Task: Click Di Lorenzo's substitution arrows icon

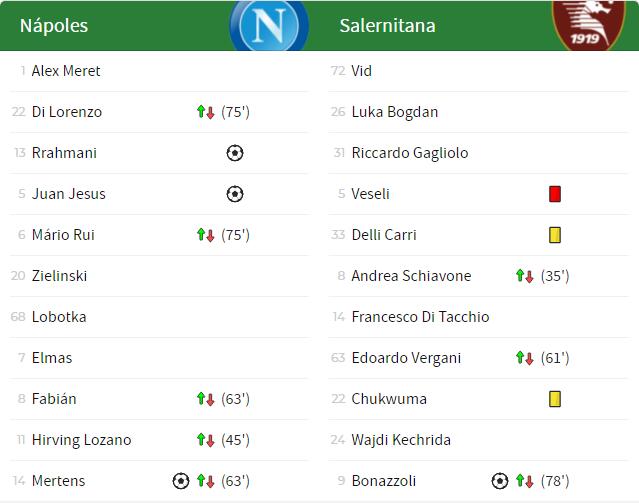Action: pos(205,112)
